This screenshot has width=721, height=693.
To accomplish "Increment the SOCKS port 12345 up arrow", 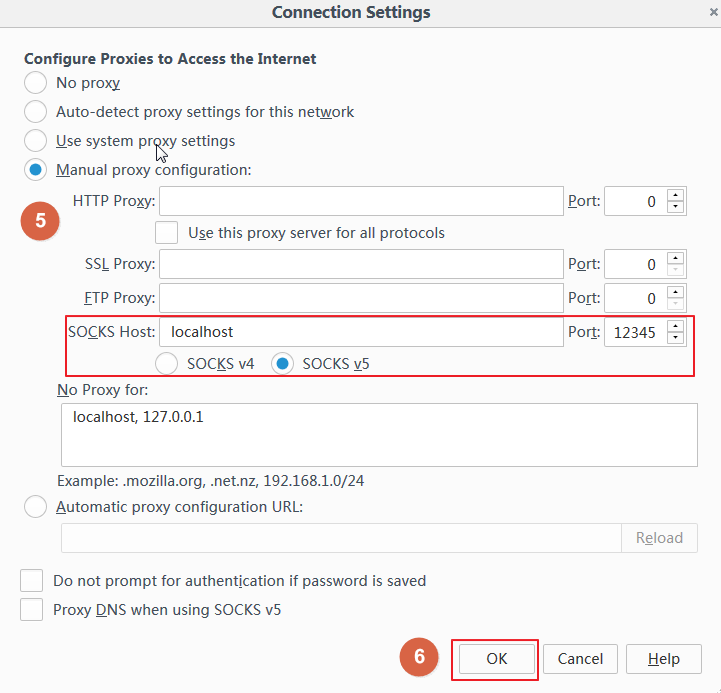I will (x=676, y=326).
